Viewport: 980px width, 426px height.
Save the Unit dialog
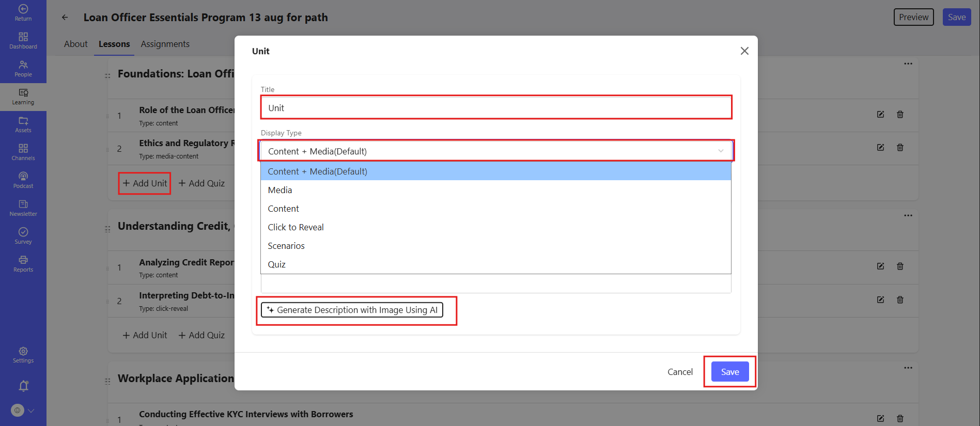tap(730, 372)
